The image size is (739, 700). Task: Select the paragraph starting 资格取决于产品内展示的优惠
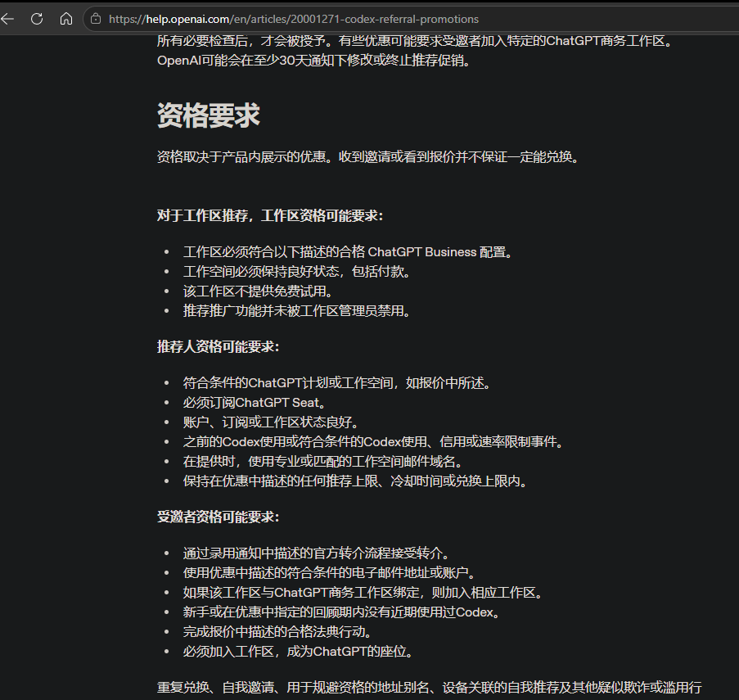[368, 156]
